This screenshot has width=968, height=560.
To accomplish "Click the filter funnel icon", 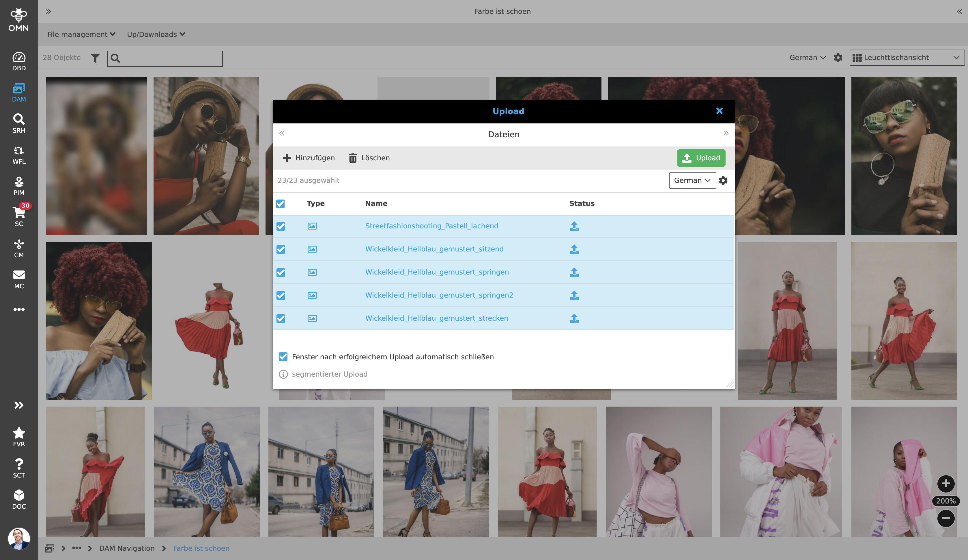I will tap(95, 58).
